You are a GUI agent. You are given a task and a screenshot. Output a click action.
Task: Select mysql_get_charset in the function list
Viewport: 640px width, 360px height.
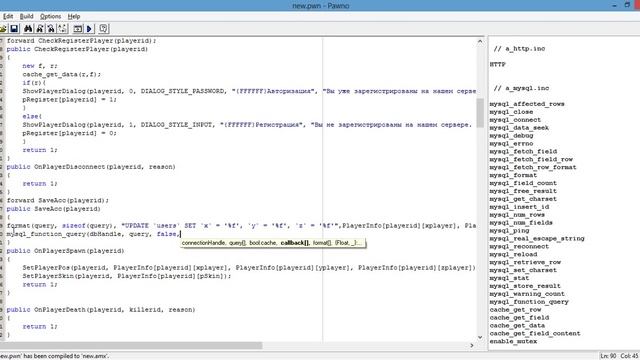[x=523, y=199]
